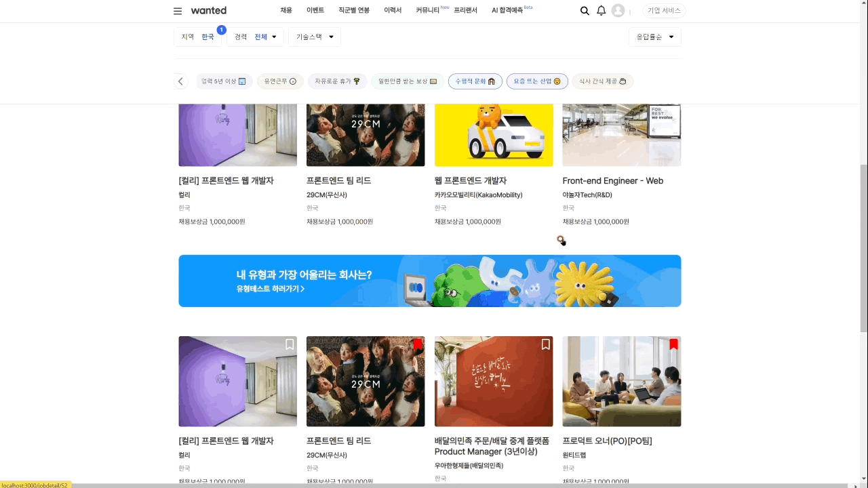
Task: Open notifications bell icon
Action: click(x=601, y=11)
